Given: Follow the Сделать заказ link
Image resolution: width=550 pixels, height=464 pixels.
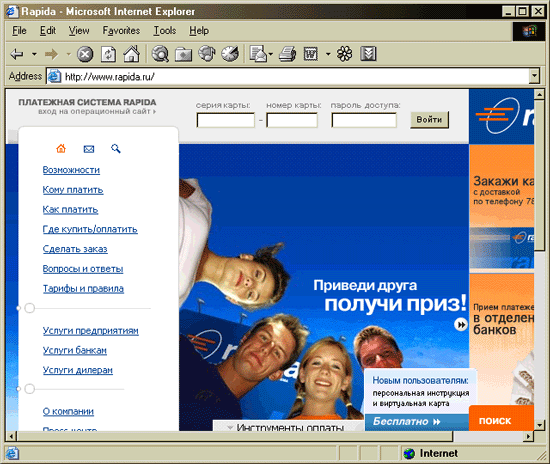Looking at the screenshot, I should pyautogui.click(x=75, y=249).
